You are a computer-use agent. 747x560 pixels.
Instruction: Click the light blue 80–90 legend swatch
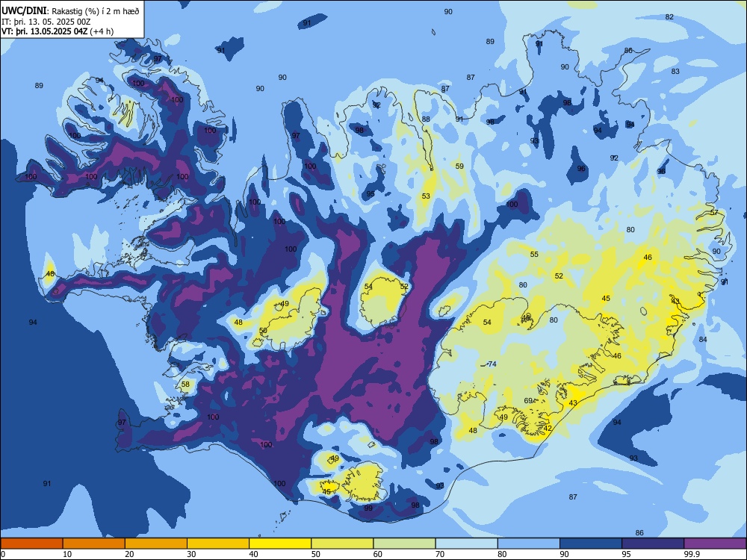pos(529,544)
